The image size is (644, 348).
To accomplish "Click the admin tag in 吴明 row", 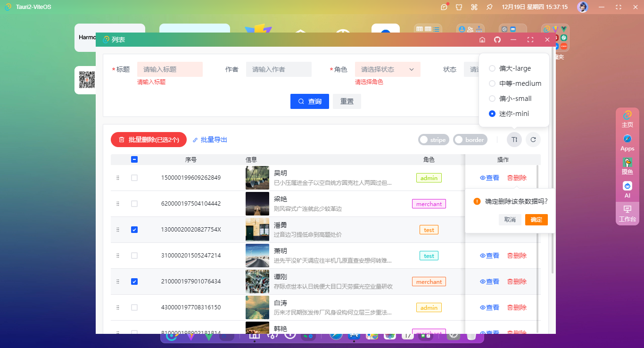I will coord(429,178).
